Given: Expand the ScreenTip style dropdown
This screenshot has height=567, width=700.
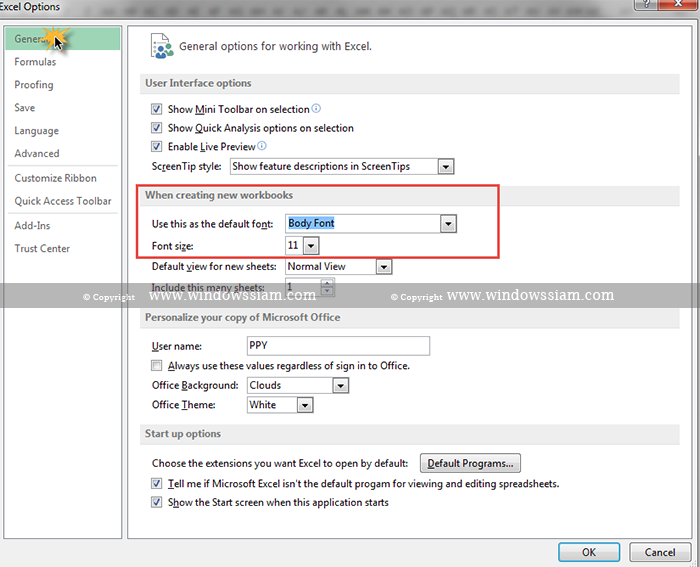Looking at the screenshot, I should coord(446,167).
